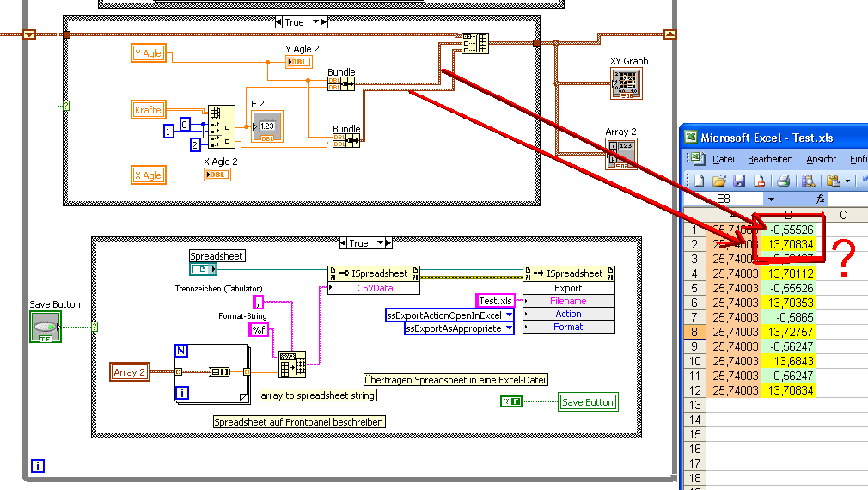Image resolution: width=868 pixels, height=490 pixels.
Task: Click the Array 2 local variable
Action: (x=130, y=372)
